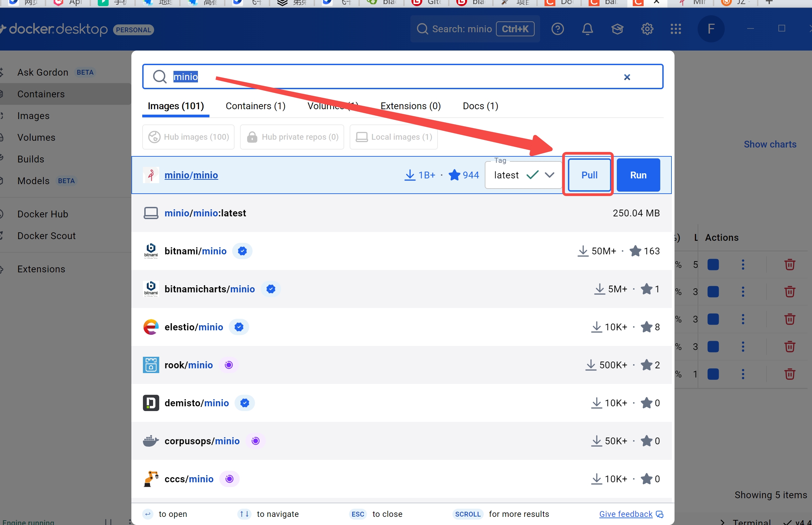
Task: Click the header Search: minio box
Action: click(475, 29)
